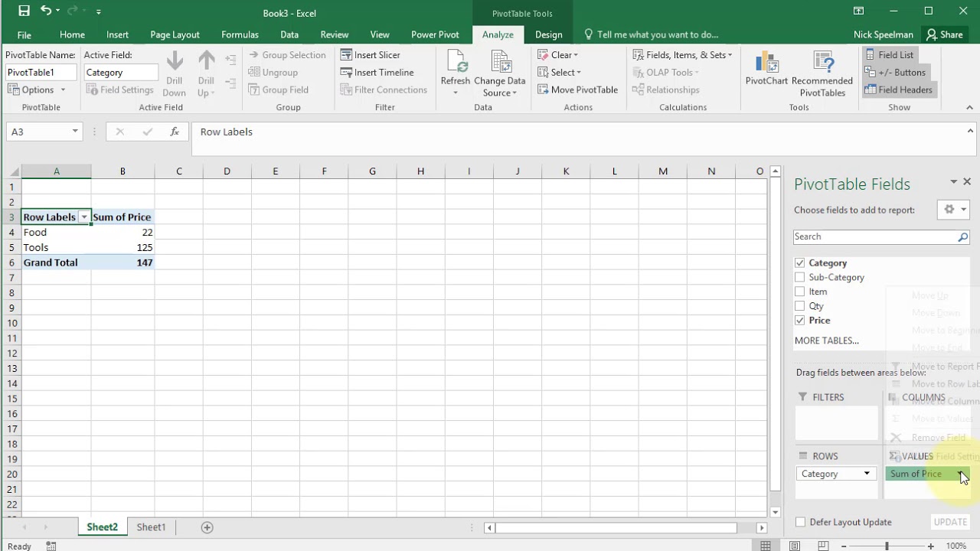Switch to Page Layout view in status bar
The image size is (980, 551).
(x=795, y=546)
